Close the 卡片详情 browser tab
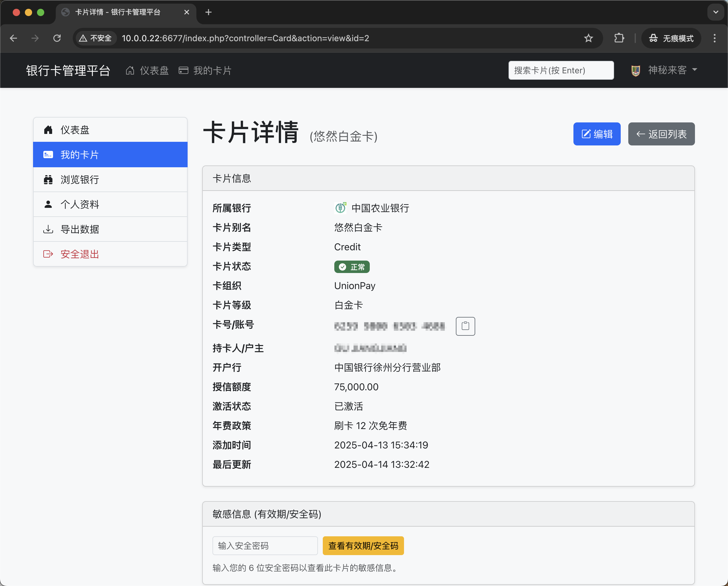 point(186,12)
